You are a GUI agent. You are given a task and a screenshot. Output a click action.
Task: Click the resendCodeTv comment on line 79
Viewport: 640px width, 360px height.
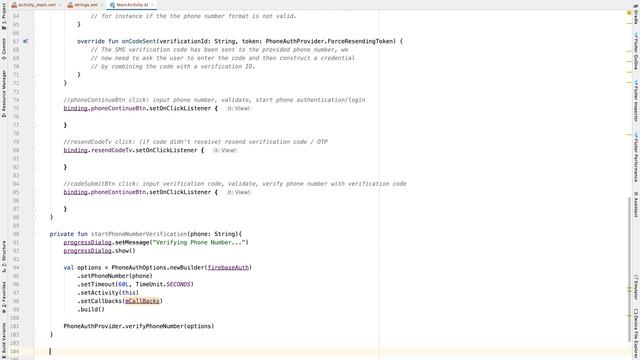(196, 142)
